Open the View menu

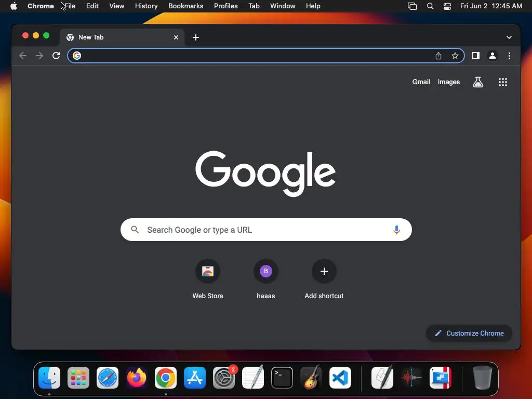(117, 6)
